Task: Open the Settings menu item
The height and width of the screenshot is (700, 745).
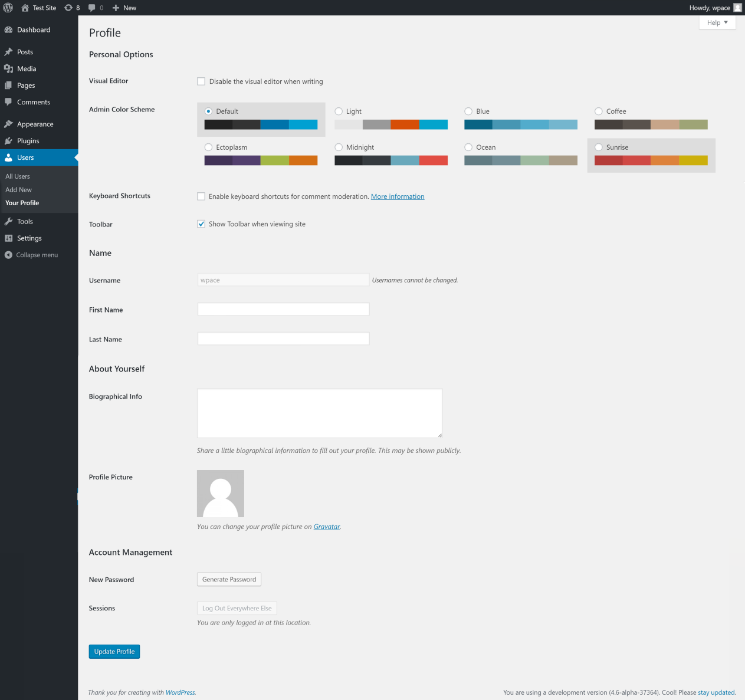Action: [28, 238]
